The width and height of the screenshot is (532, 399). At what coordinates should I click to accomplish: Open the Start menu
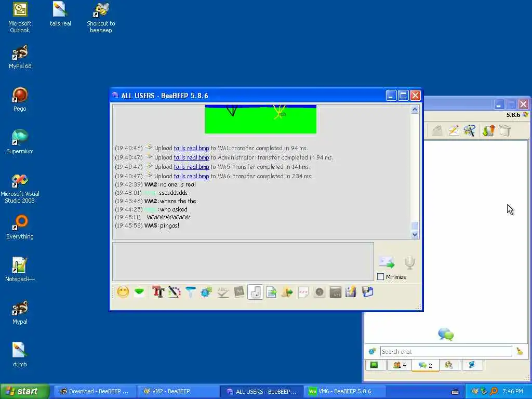24,392
